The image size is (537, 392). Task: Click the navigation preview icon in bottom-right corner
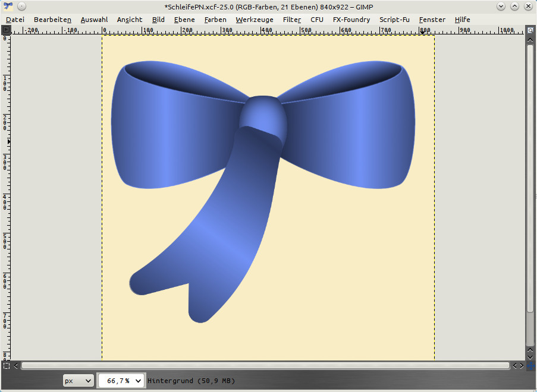pos(530,366)
